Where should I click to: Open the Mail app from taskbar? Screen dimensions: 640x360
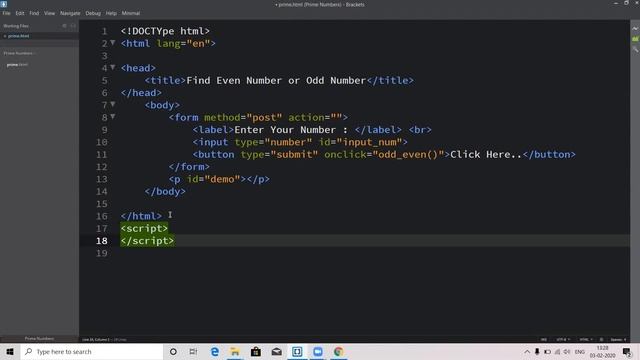(276, 351)
